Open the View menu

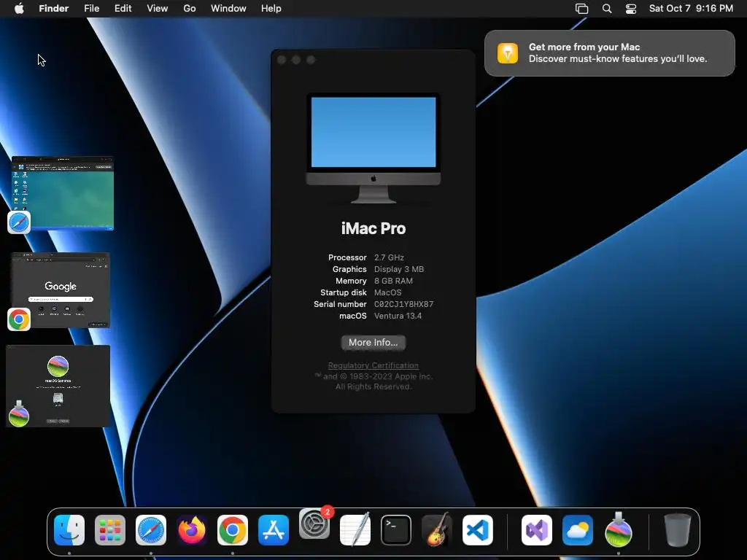click(x=158, y=9)
